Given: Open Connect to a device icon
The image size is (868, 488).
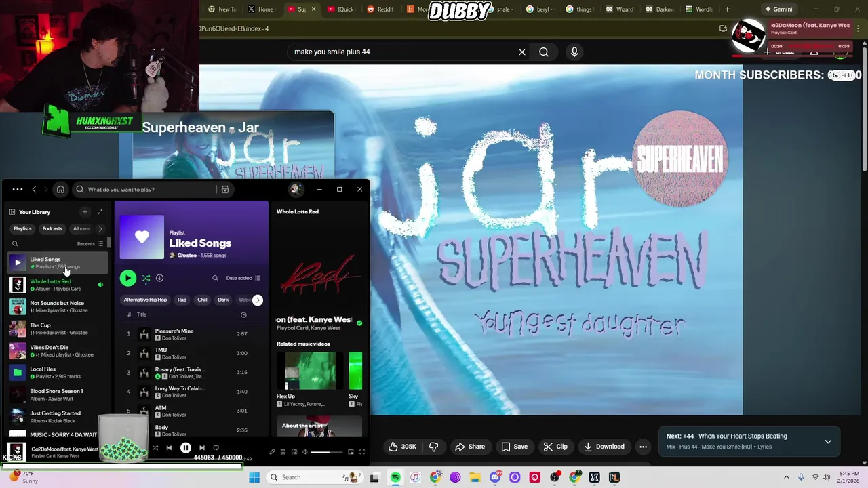Looking at the screenshot, I should (x=294, y=452).
